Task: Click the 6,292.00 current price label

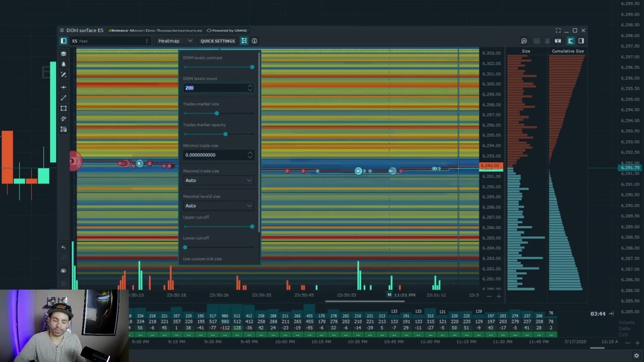Action: click(x=491, y=166)
